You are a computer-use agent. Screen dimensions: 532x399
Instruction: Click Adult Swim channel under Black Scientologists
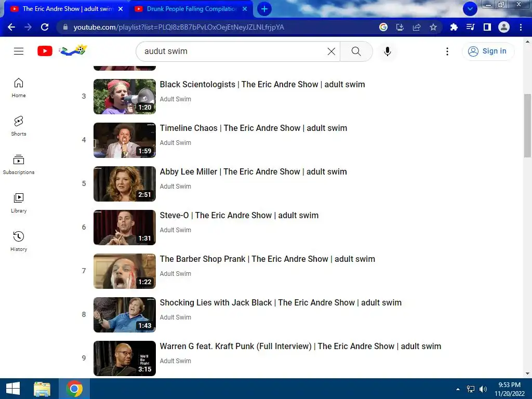click(176, 99)
